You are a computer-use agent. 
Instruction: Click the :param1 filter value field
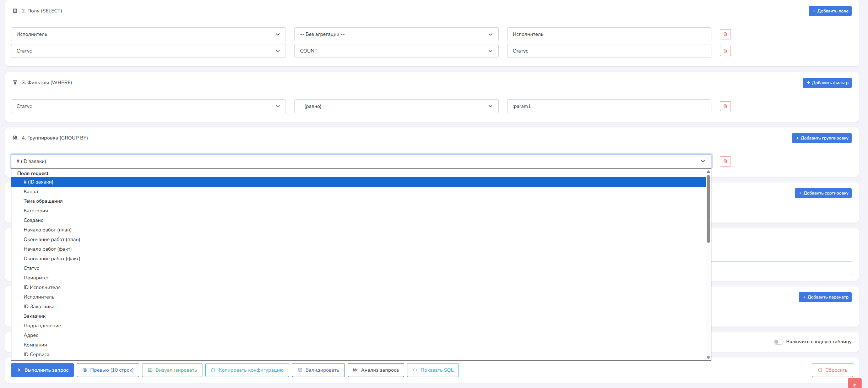coord(609,106)
